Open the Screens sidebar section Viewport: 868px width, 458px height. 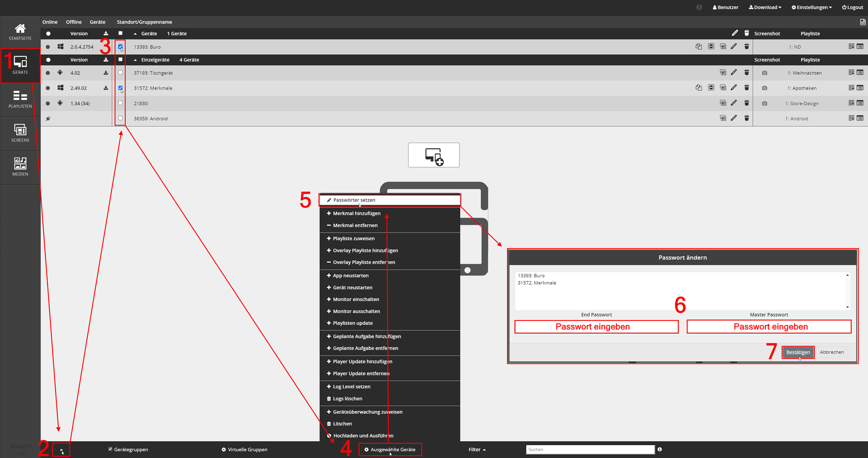pyautogui.click(x=20, y=133)
